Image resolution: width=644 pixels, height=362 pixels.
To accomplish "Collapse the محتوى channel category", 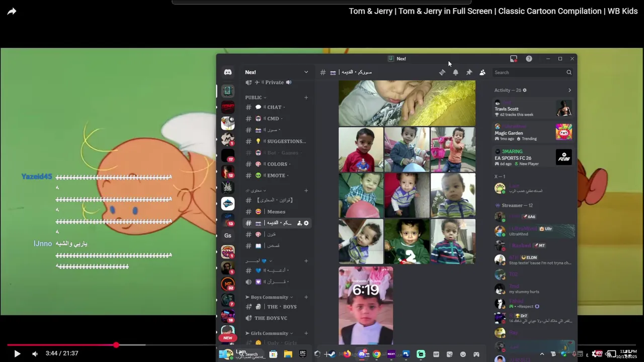I will 256,191.
